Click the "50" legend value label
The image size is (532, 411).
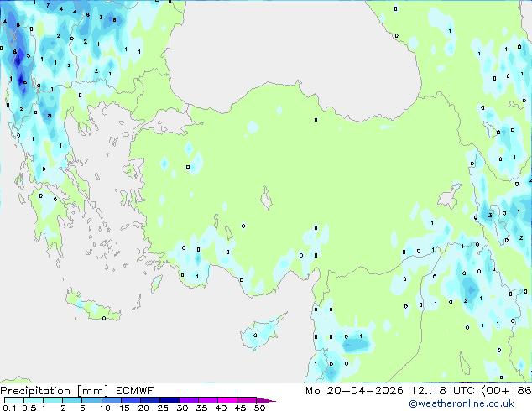coord(259,408)
